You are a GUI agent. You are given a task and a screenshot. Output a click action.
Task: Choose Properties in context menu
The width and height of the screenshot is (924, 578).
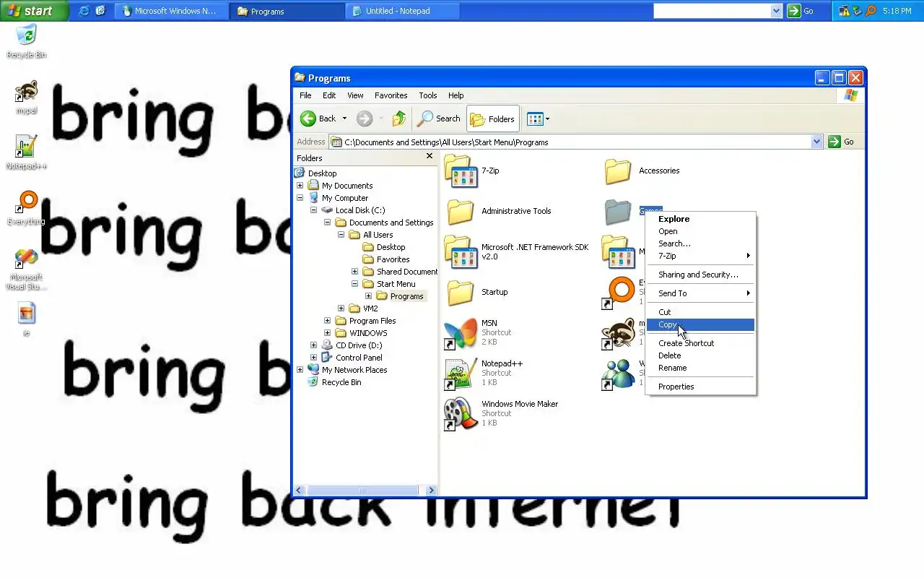point(700,387)
